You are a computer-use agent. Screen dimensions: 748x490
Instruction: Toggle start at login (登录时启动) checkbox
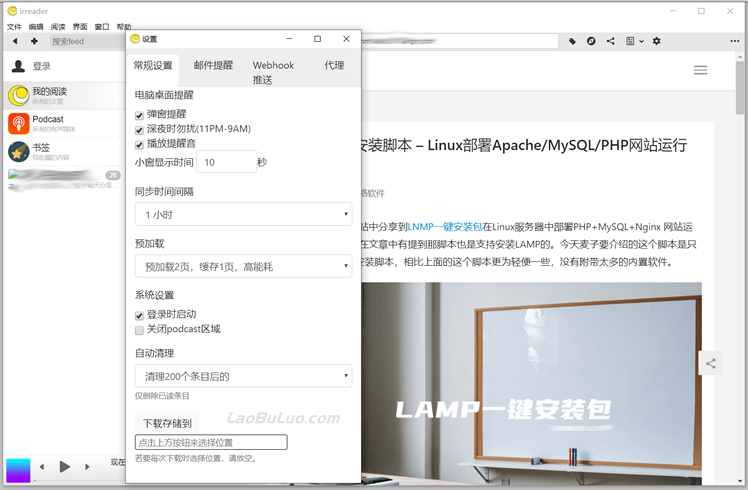(139, 315)
